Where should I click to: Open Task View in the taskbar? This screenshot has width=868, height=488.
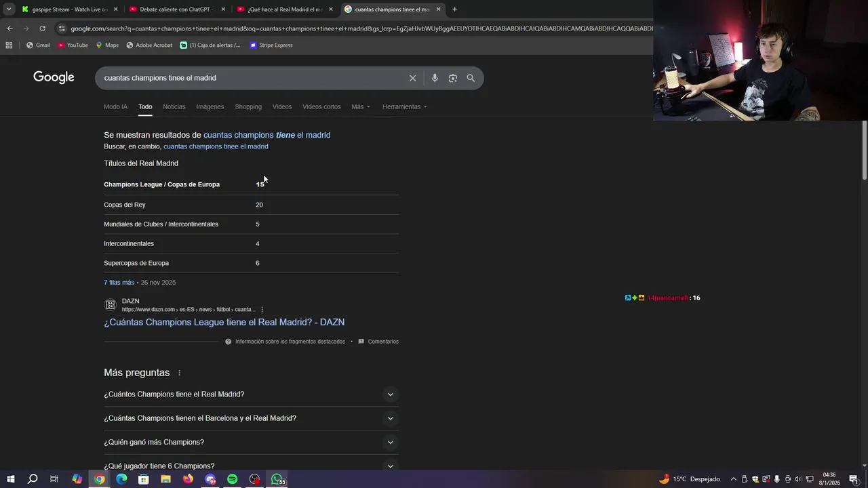click(x=54, y=479)
